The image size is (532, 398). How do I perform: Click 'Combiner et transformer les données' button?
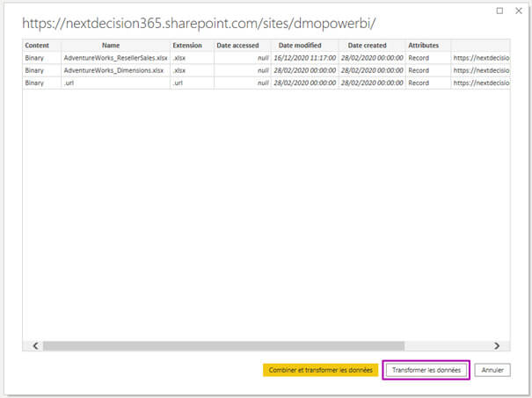click(x=320, y=370)
